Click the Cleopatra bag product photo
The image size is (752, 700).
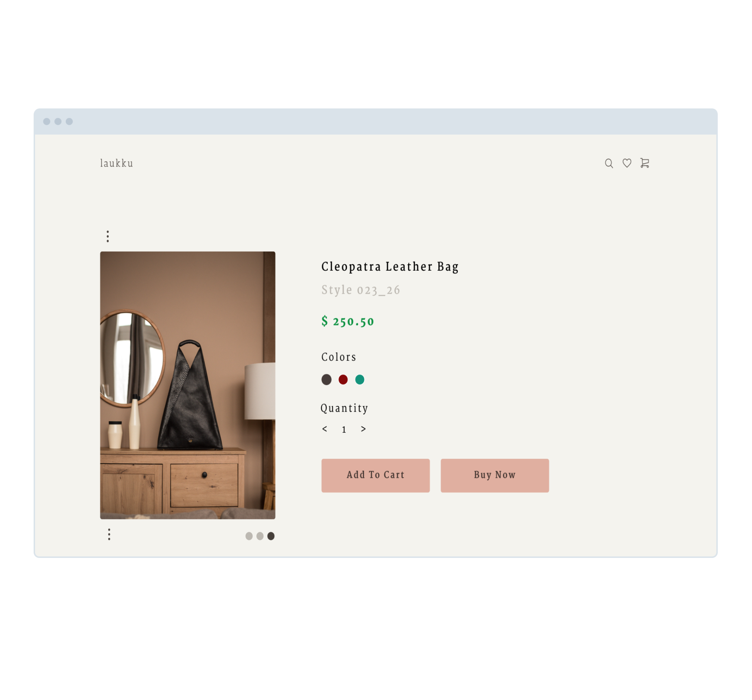click(x=188, y=385)
